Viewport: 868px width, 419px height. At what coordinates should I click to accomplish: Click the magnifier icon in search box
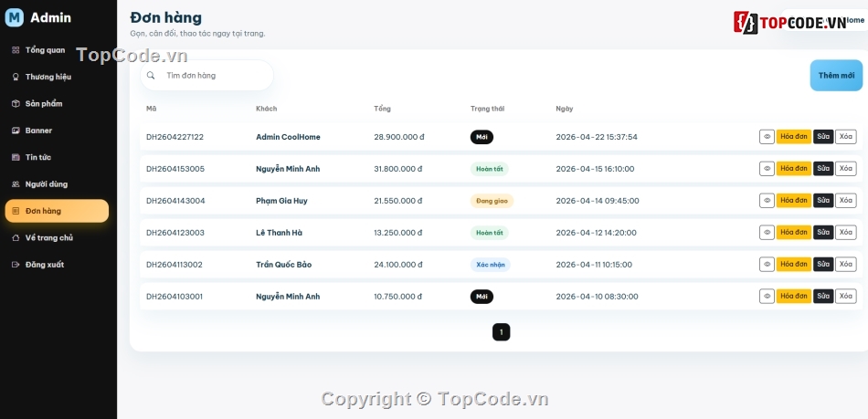(x=151, y=75)
